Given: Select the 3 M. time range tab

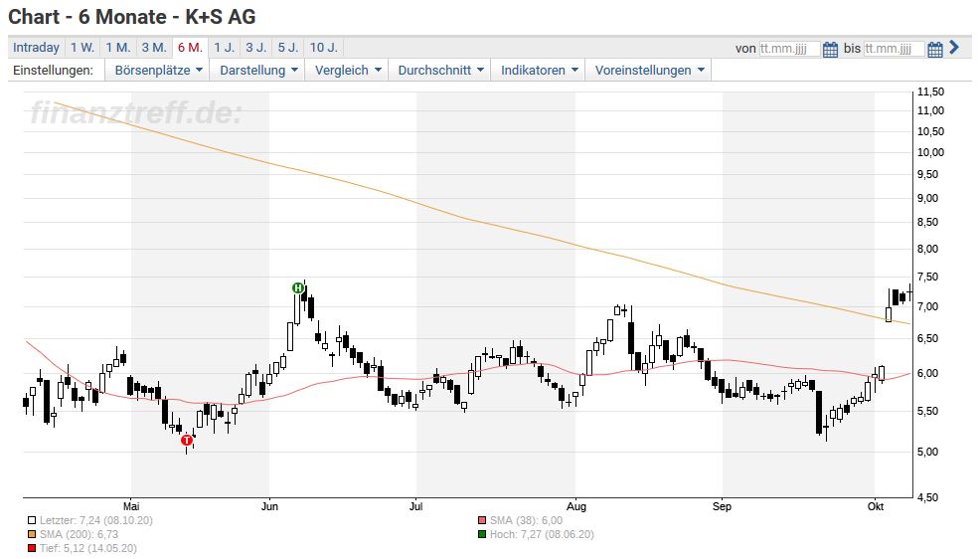Looking at the screenshot, I should point(154,48).
